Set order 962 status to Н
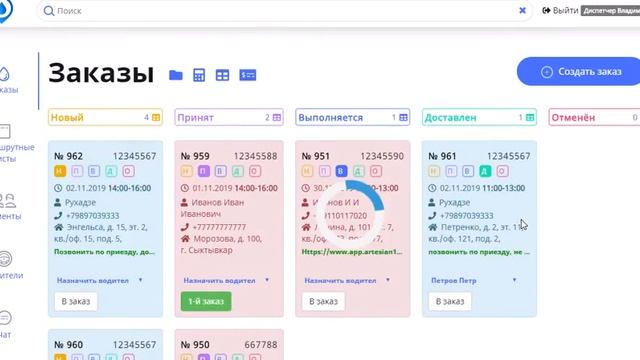 (60, 171)
